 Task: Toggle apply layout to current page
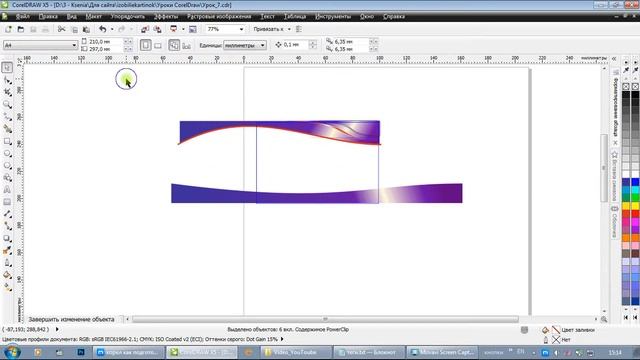[187, 45]
